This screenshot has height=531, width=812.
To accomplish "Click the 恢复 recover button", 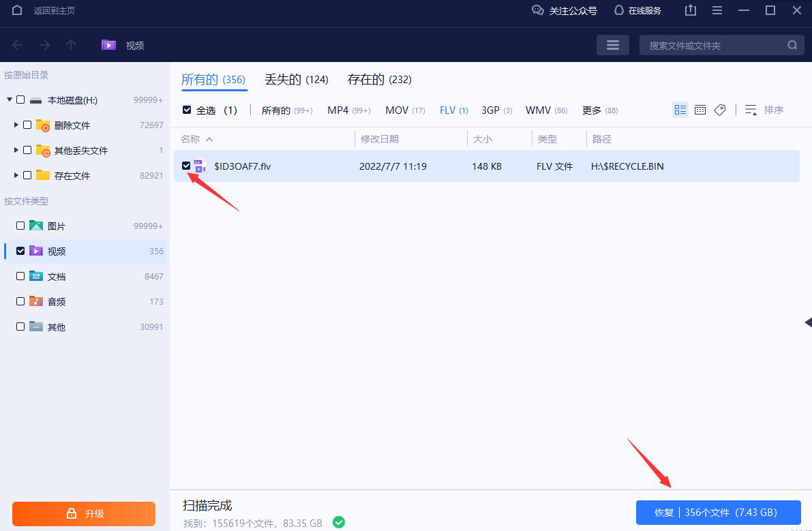I will coord(718,512).
